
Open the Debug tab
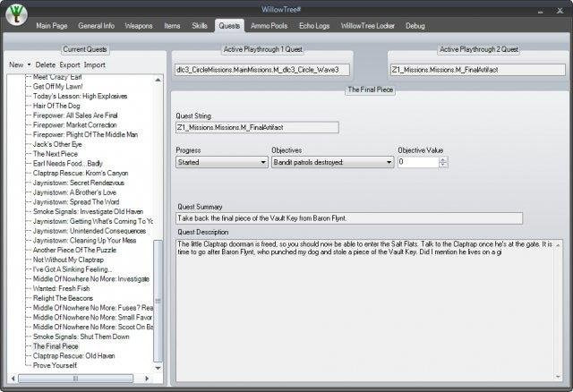[x=415, y=26]
